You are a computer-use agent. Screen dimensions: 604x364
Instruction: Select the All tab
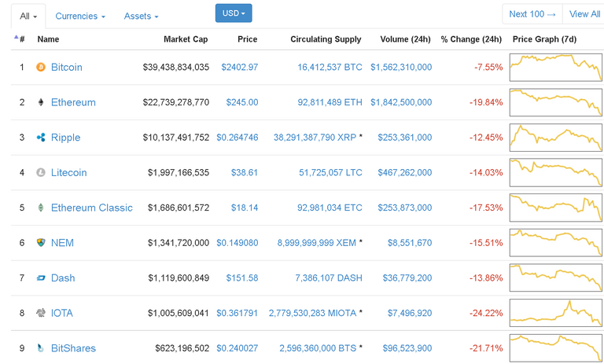(28, 16)
